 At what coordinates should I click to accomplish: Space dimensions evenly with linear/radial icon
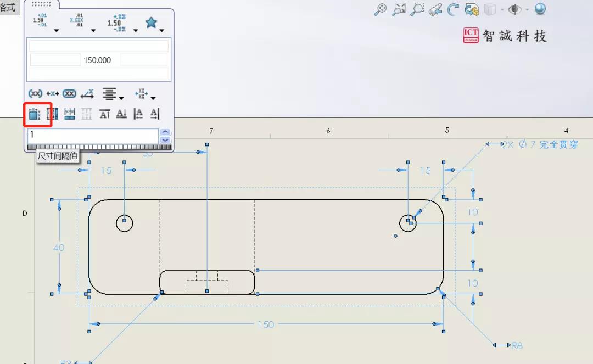pyautogui.click(x=52, y=114)
